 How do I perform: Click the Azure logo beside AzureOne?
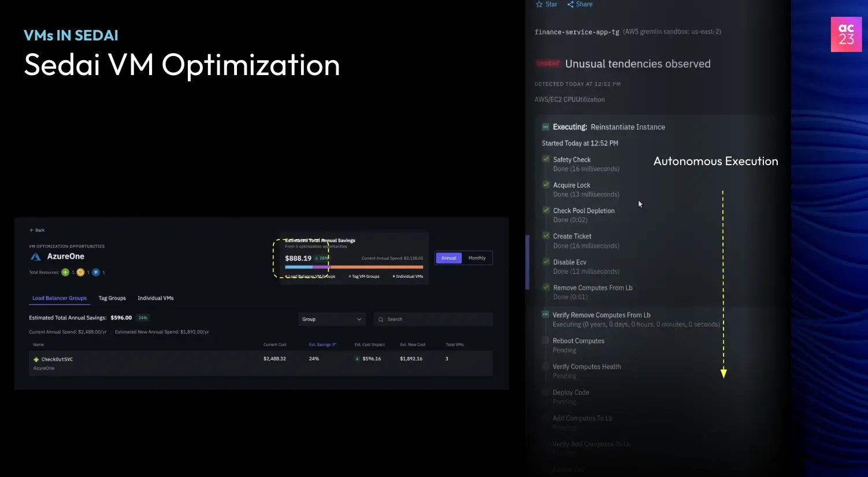click(36, 256)
